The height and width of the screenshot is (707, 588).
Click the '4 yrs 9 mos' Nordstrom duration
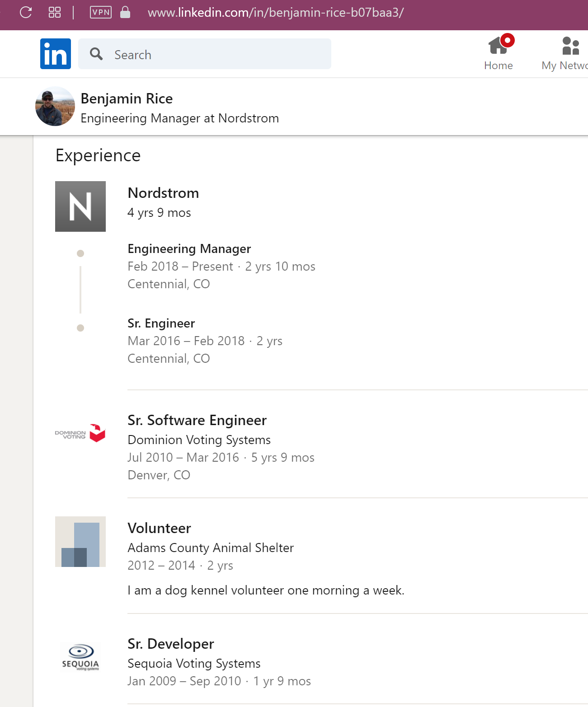(x=160, y=212)
